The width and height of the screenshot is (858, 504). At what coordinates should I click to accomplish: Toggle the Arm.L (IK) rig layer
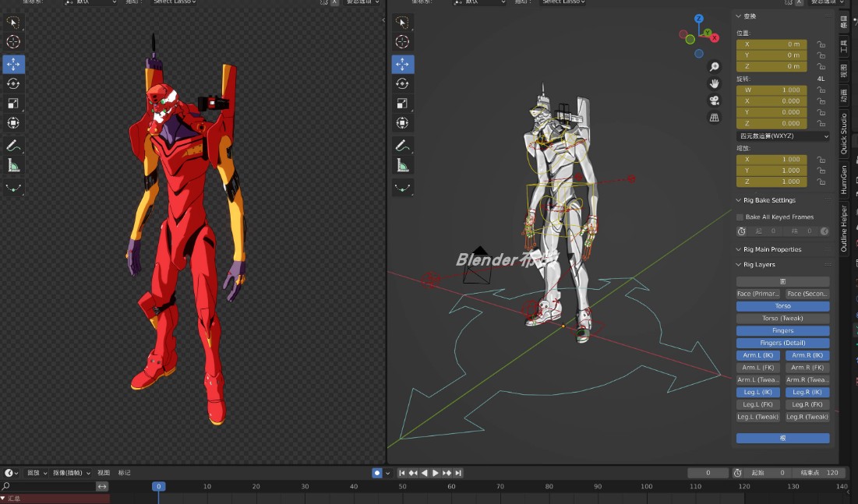click(x=758, y=356)
